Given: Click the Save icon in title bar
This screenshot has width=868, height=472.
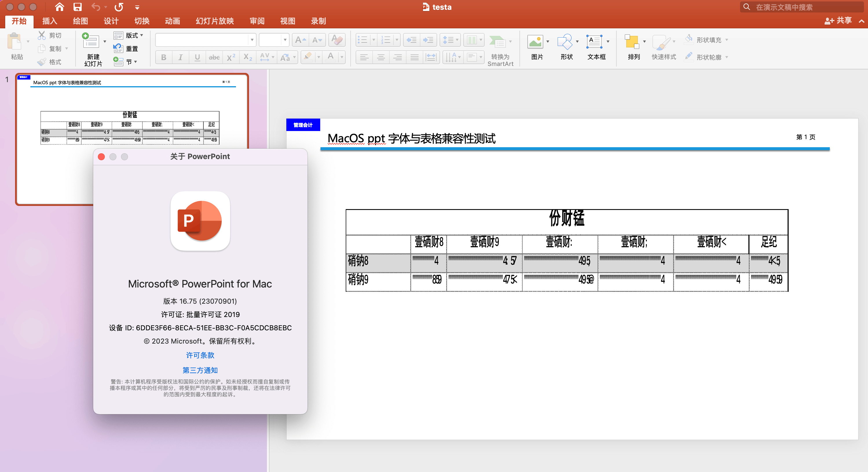Looking at the screenshot, I should point(78,7).
